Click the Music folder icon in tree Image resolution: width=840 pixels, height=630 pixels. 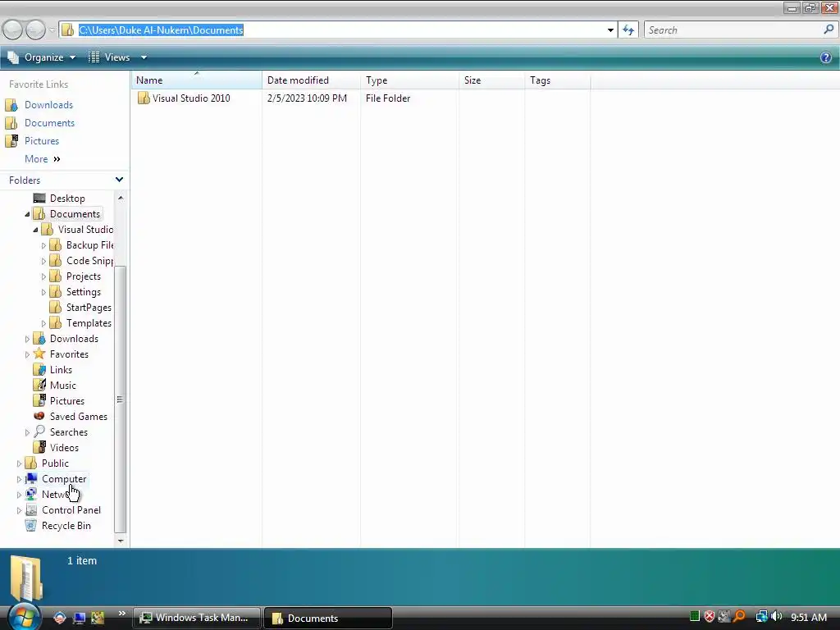pyautogui.click(x=39, y=386)
